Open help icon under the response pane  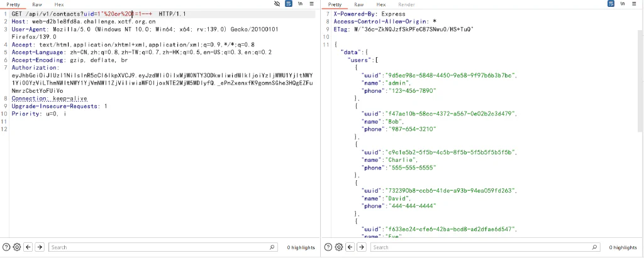(x=328, y=247)
